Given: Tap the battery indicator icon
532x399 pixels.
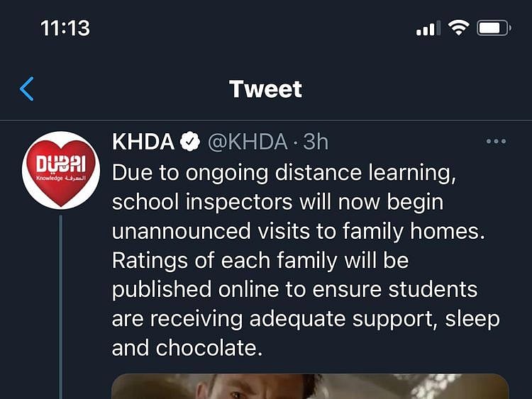Looking at the screenshot, I should [x=494, y=28].
